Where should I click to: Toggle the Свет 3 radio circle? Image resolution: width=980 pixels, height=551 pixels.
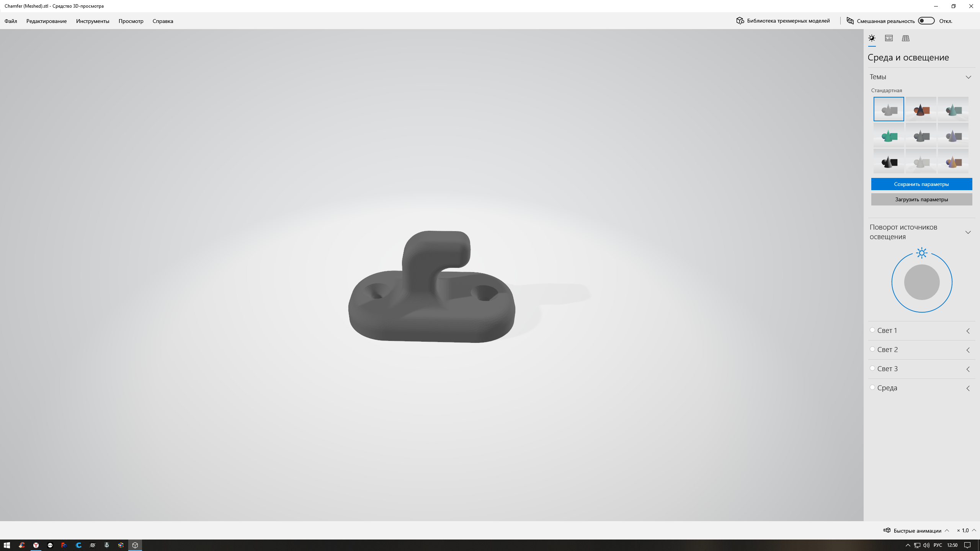coord(872,368)
